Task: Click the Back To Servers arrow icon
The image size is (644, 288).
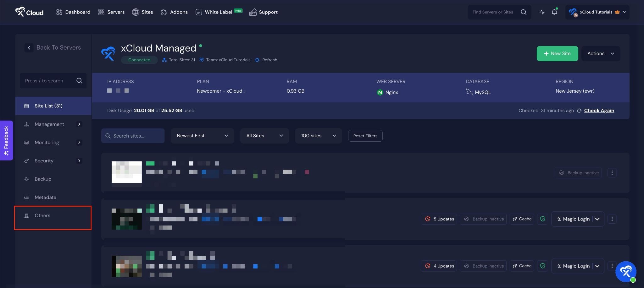Action: click(29, 48)
